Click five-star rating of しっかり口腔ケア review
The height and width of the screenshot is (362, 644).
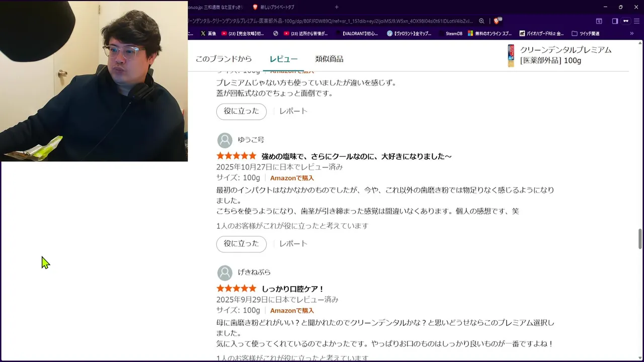(236, 289)
